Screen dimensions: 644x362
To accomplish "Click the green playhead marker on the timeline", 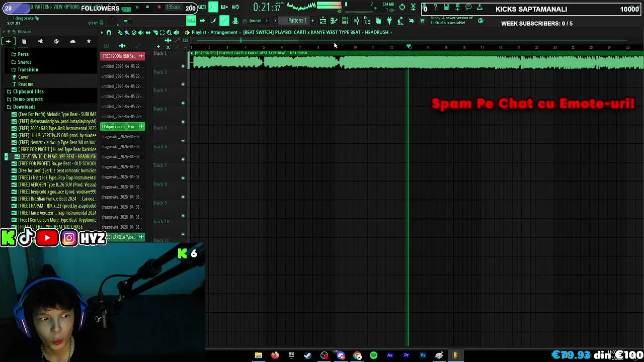I will [409, 46].
